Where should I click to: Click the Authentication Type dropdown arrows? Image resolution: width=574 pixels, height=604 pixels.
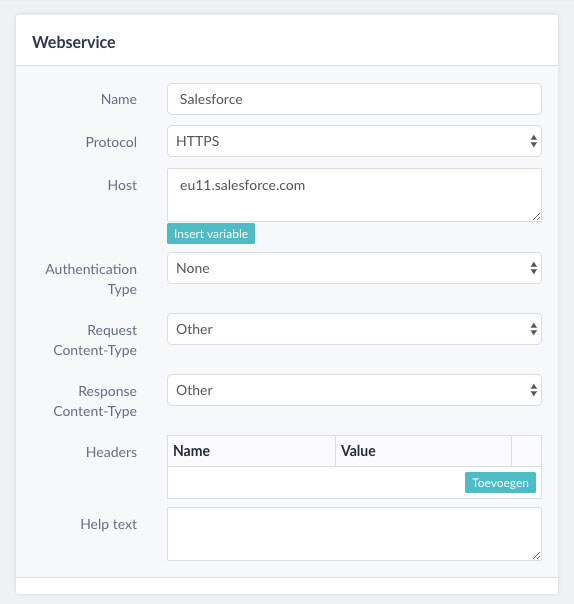(x=533, y=268)
